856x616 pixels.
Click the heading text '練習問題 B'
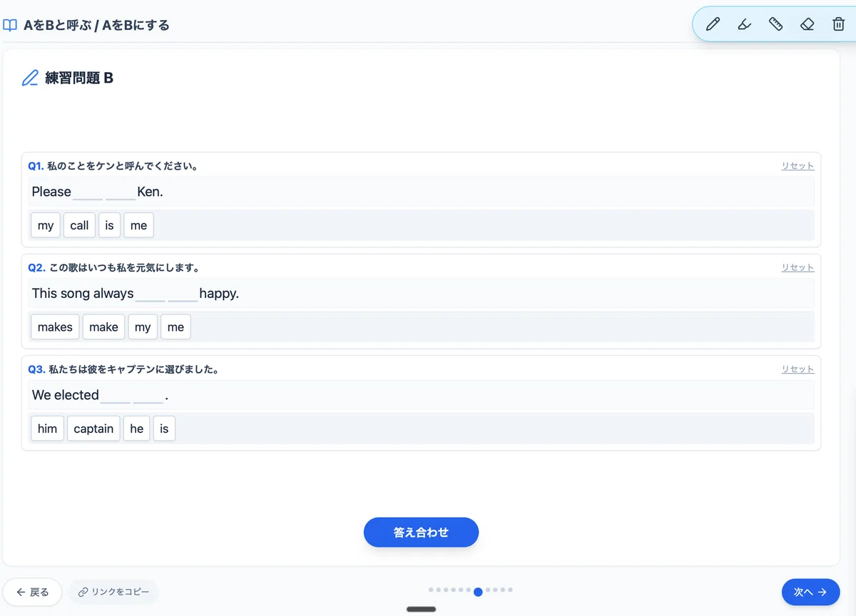pyautogui.click(x=79, y=78)
